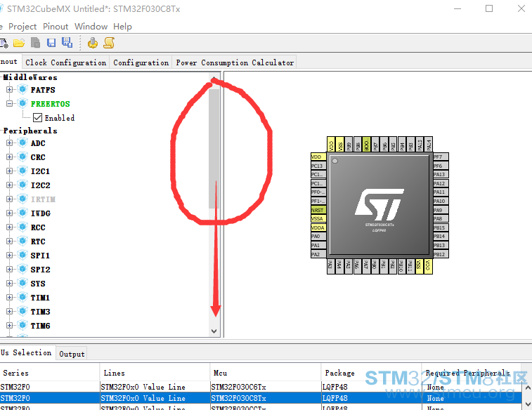
Task: Select pin PA10 on the chip
Action: click(441, 201)
